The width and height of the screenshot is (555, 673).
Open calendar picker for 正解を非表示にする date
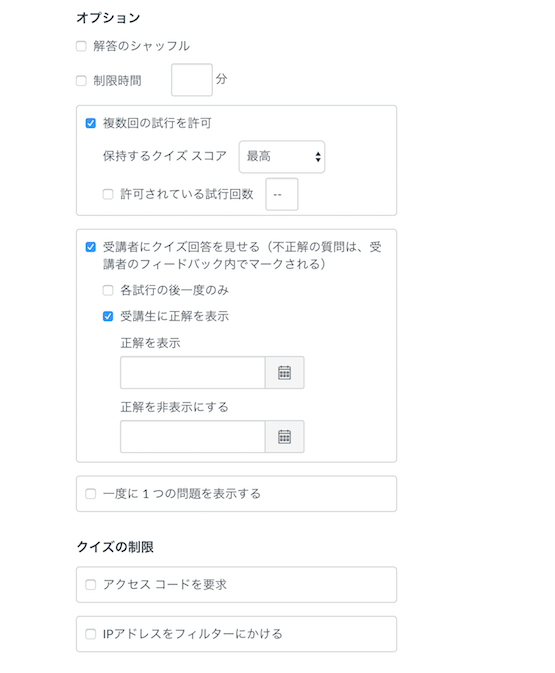(285, 437)
